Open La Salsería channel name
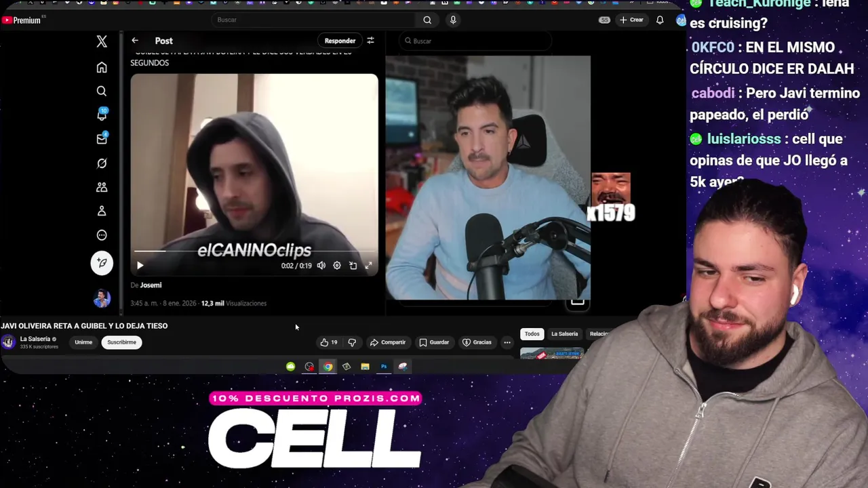Viewport: 868px width, 488px height. pos(35,339)
